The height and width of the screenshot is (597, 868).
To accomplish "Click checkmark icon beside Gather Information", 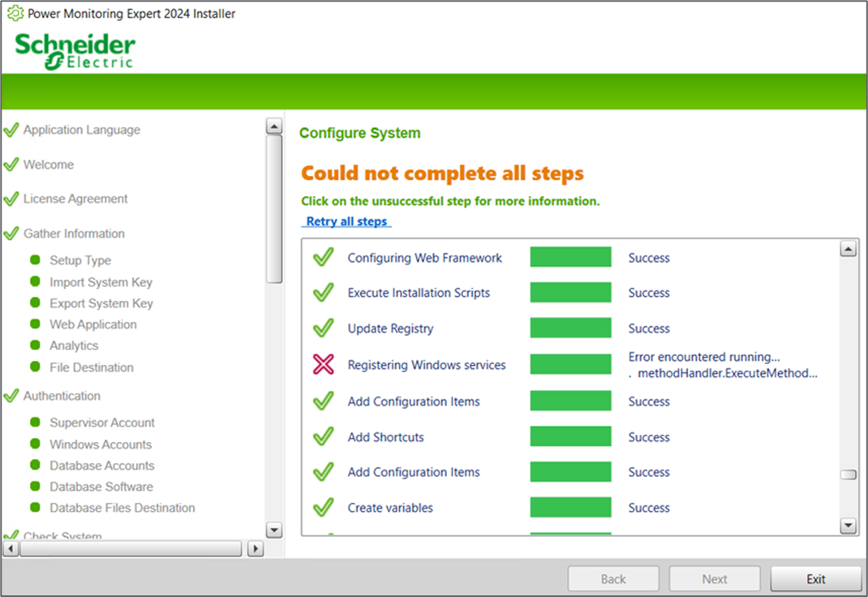I will 11,234.
